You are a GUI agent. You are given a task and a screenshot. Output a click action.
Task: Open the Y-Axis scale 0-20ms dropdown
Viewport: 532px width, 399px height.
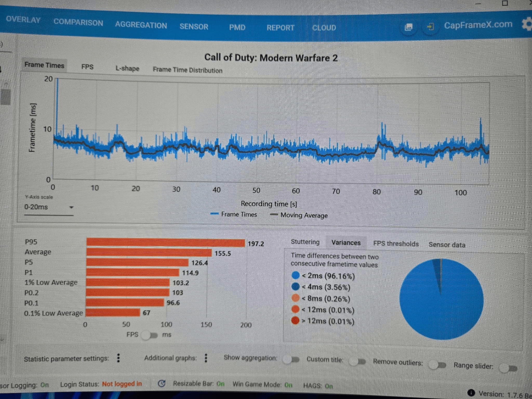pyautogui.click(x=49, y=207)
